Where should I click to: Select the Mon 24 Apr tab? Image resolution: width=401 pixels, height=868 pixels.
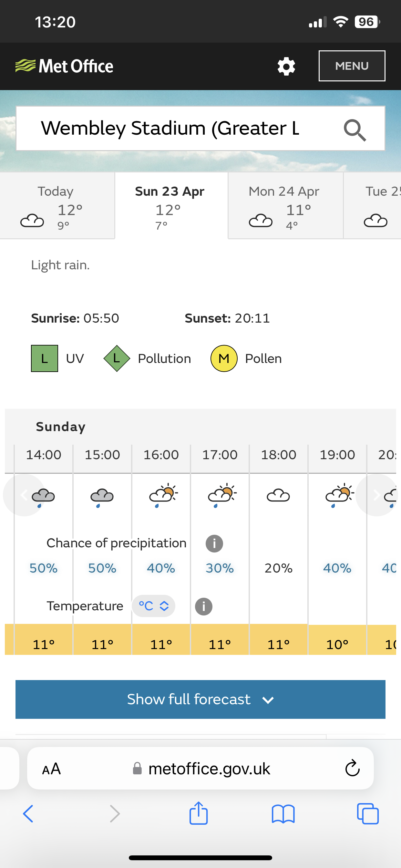click(x=285, y=206)
